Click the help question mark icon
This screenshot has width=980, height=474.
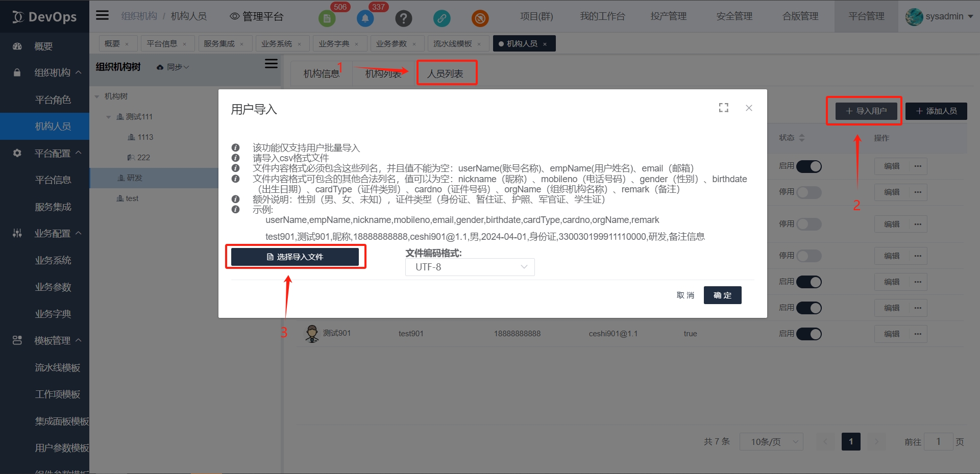point(403,18)
